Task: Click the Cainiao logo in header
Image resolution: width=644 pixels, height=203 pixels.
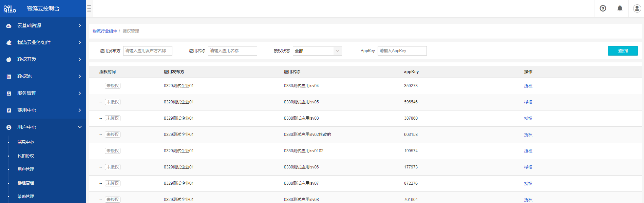Action: point(10,9)
